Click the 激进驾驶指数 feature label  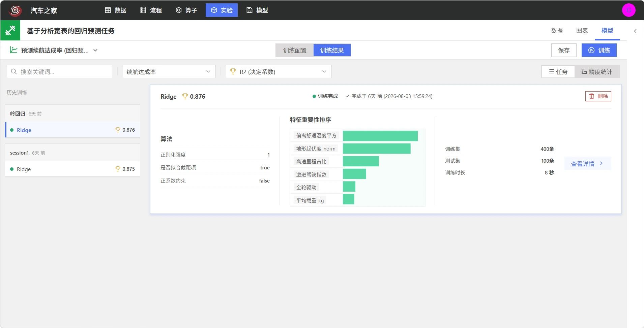point(311,174)
